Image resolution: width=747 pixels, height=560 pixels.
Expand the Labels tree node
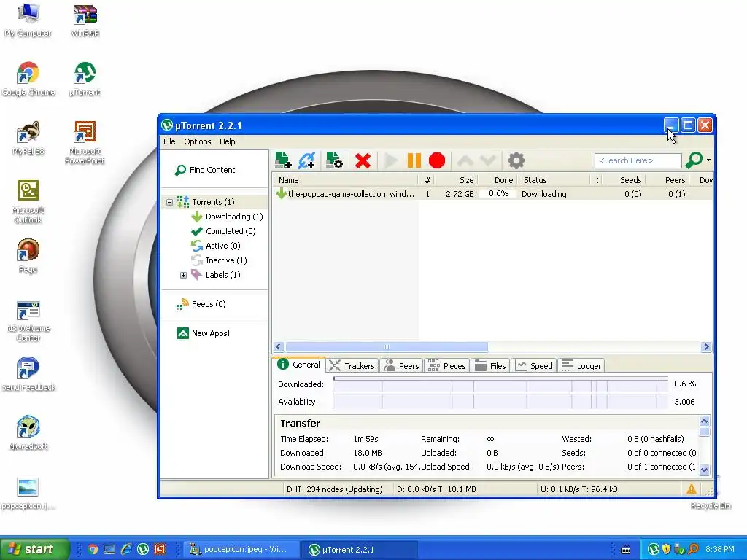183,275
